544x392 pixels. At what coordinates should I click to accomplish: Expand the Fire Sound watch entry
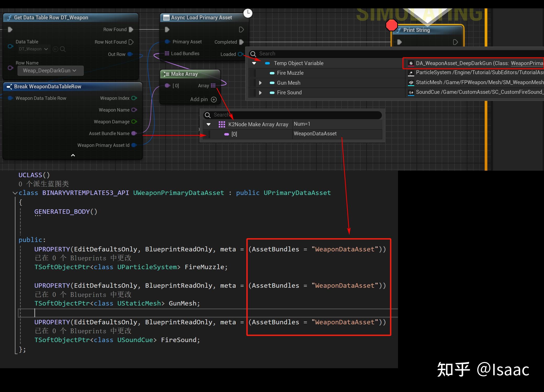[x=260, y=93]
